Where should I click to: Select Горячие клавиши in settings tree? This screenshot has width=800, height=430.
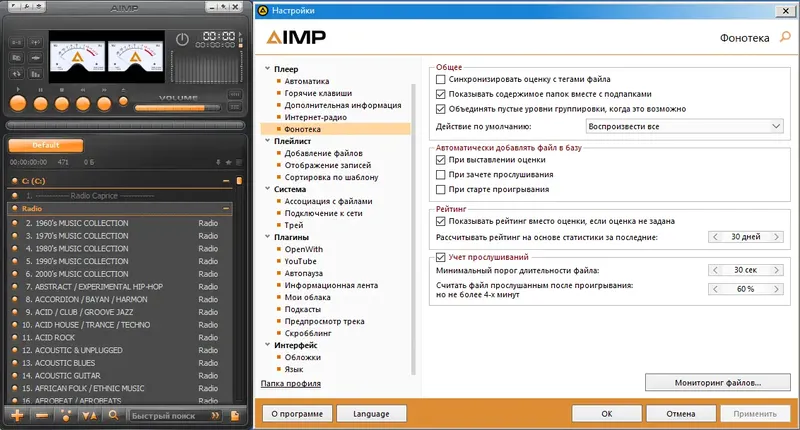[318, 93]
